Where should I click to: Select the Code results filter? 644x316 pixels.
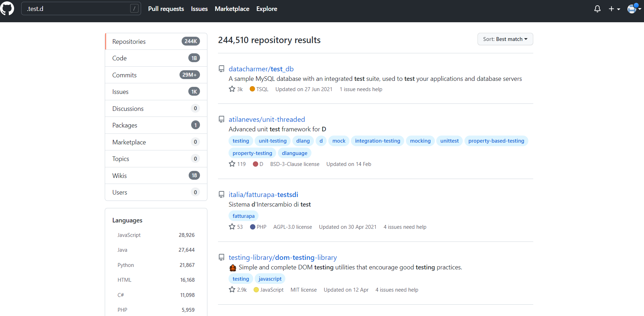click(x=156, y=58)
